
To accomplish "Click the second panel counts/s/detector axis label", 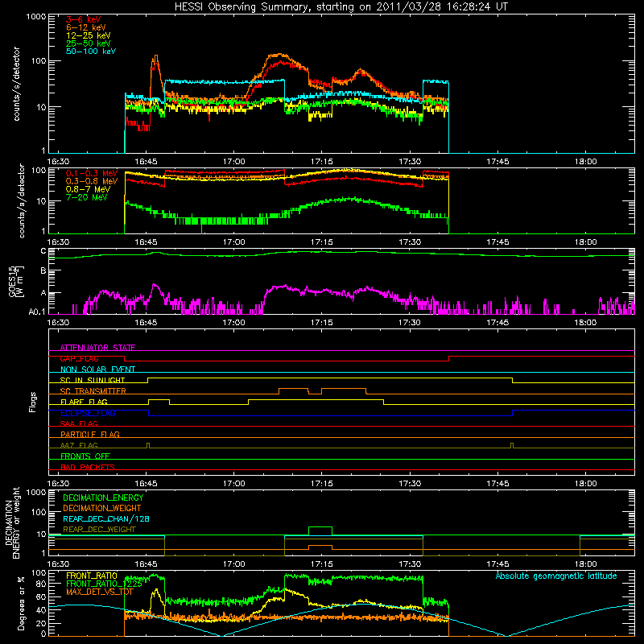I will point(22,200).
